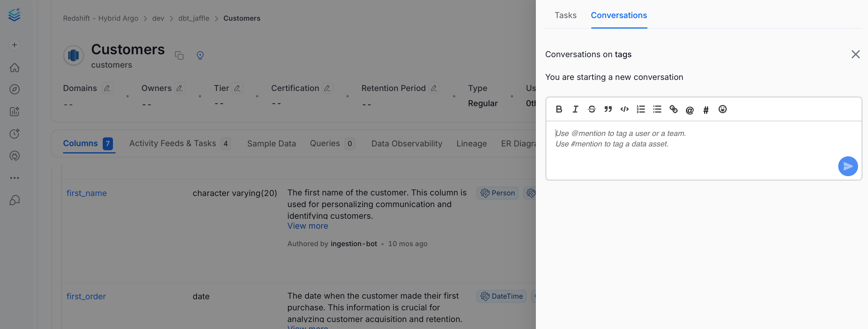Insert a block quote
Viewport: 868px width, 329px height.
coord(608,109)
